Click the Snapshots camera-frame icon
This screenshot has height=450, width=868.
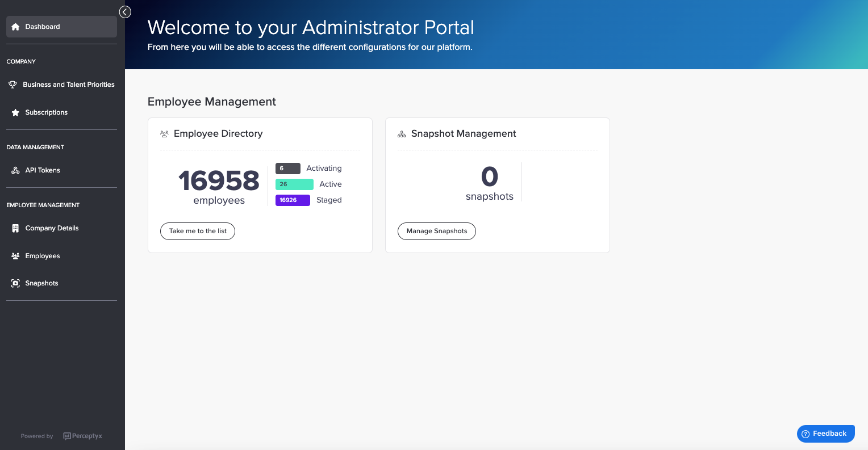[x=15, y=283]
